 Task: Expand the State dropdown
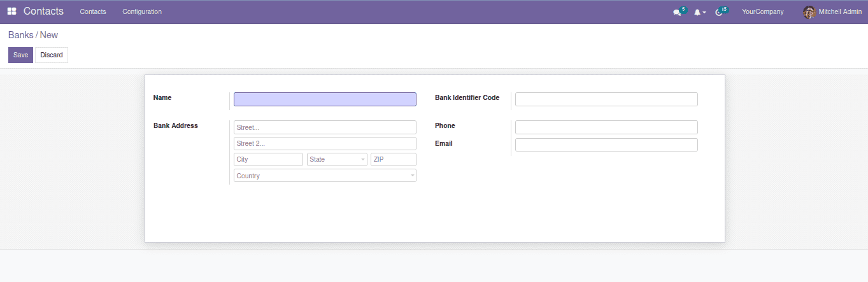[x=337, y=159]
